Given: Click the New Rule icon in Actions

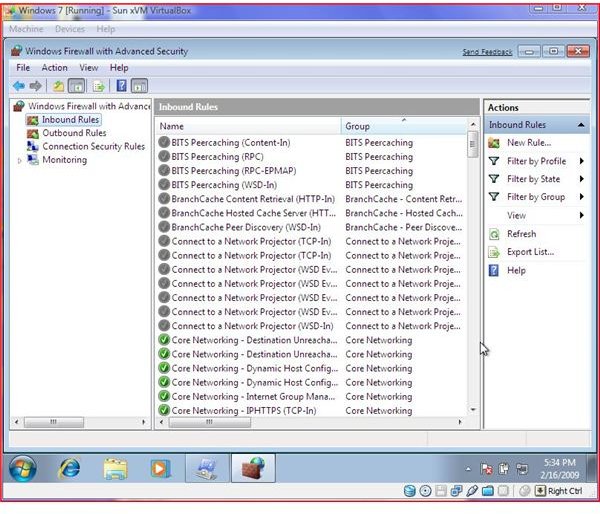Looking at the screenshot, I should [x=494, y=143].
